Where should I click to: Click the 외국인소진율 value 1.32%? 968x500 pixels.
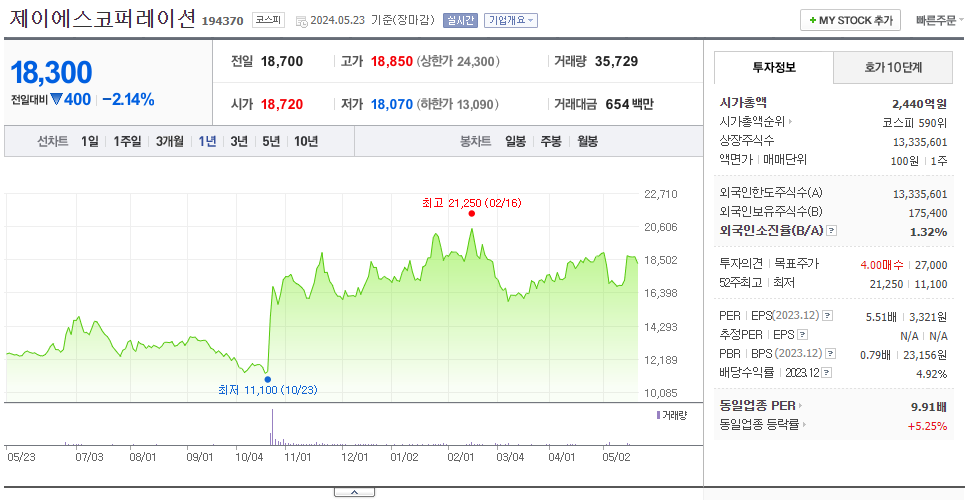pyautogui.click(x=928, y=231)
